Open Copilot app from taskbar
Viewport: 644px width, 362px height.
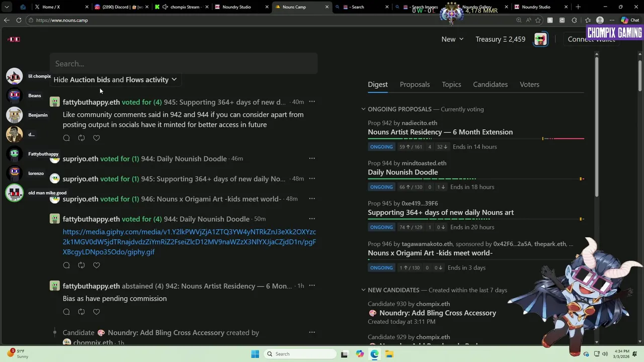pos(360,354)
